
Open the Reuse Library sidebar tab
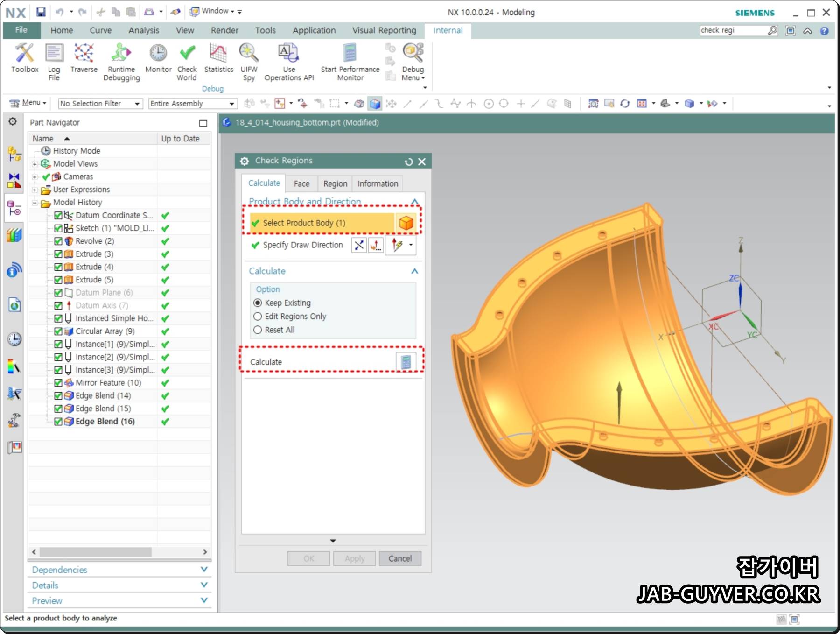pyautogui.click(x=14, y=235)
